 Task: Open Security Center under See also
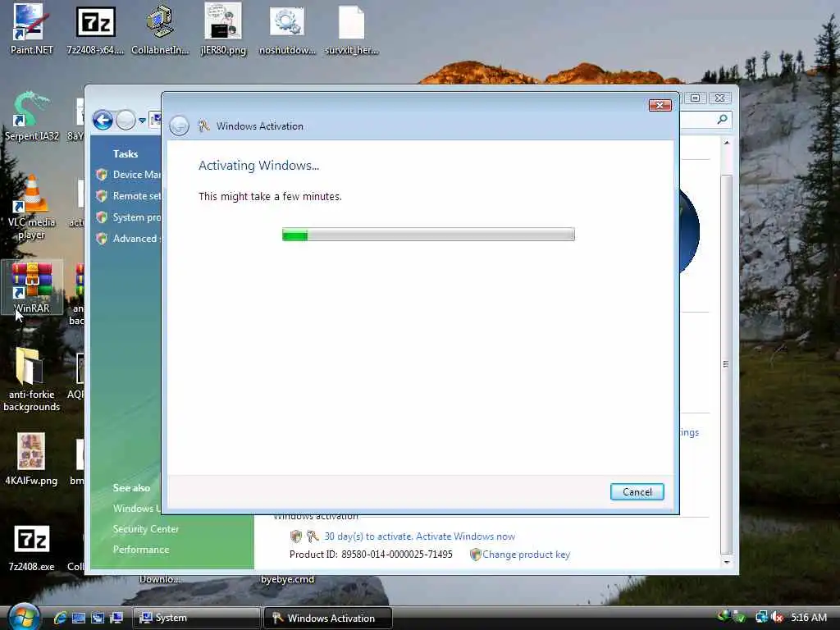point(146,529)
